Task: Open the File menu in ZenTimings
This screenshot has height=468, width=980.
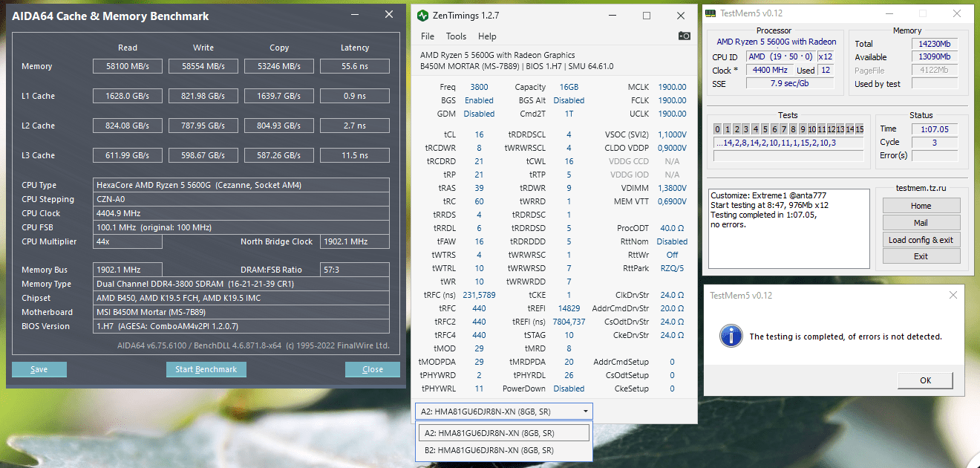Action: tap(428, 36)
